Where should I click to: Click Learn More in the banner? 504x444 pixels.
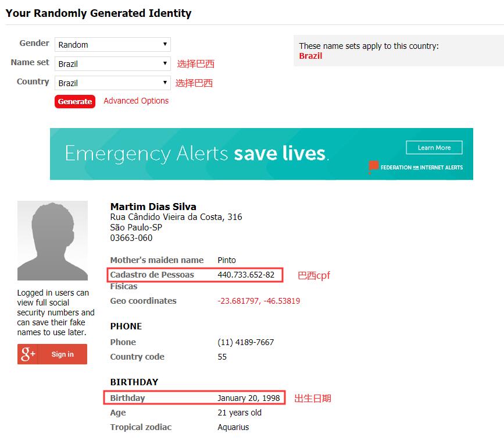[434, 147]
